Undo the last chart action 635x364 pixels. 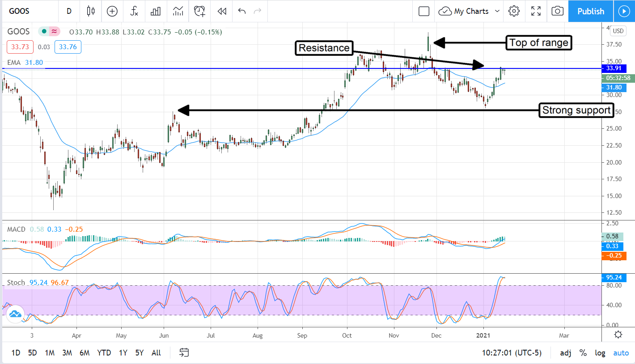point(242,11)
